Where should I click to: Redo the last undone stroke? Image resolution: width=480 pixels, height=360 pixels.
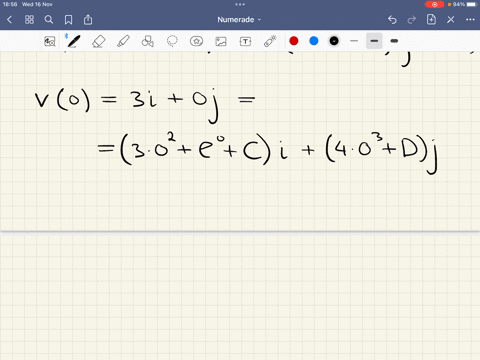click(412, 20)
